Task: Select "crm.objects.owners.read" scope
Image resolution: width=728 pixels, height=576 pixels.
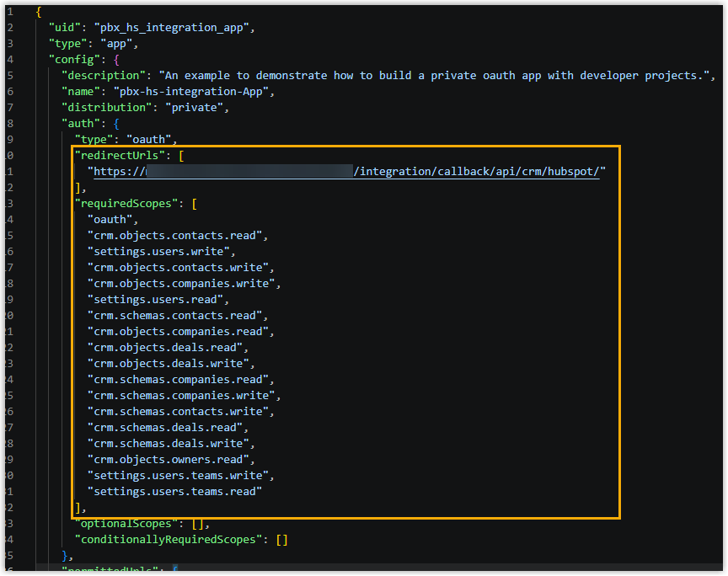Action: 169,460
